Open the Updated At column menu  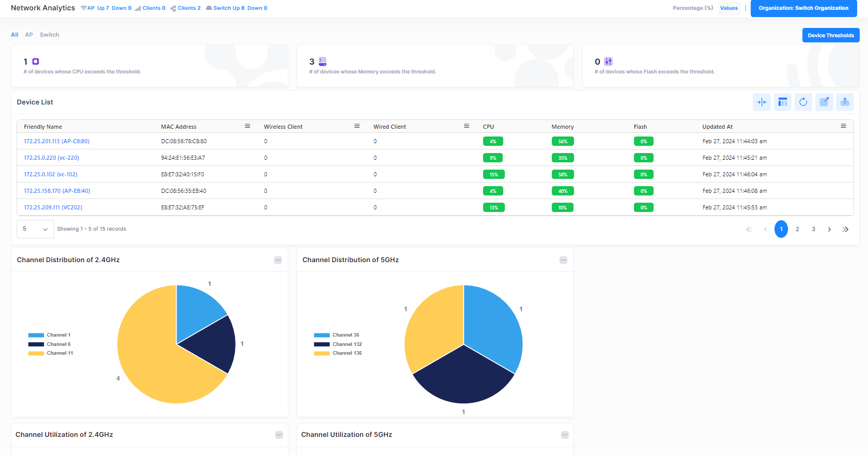coord(843,126)
